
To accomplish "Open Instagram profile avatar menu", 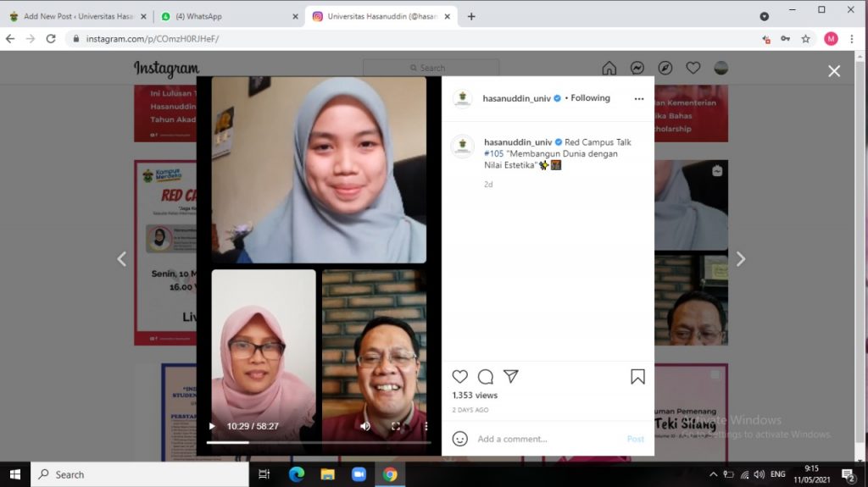I will click(x=721, y=68).
